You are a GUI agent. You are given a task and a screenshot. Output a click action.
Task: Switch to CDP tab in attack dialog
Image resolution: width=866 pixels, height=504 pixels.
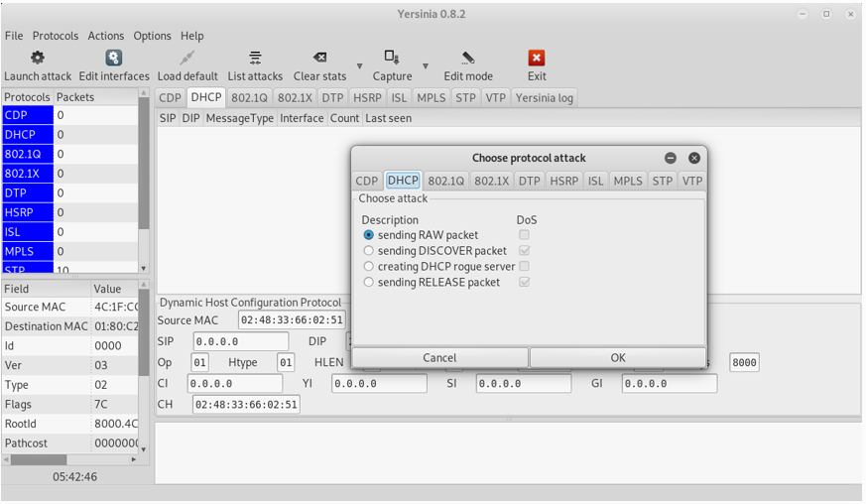pos(367,181)
